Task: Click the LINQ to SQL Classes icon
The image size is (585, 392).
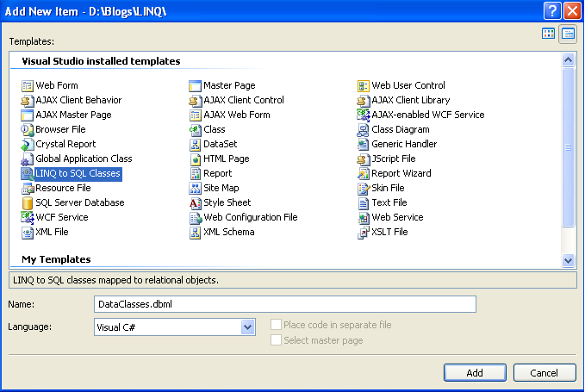Action: (x=27, y=173)
